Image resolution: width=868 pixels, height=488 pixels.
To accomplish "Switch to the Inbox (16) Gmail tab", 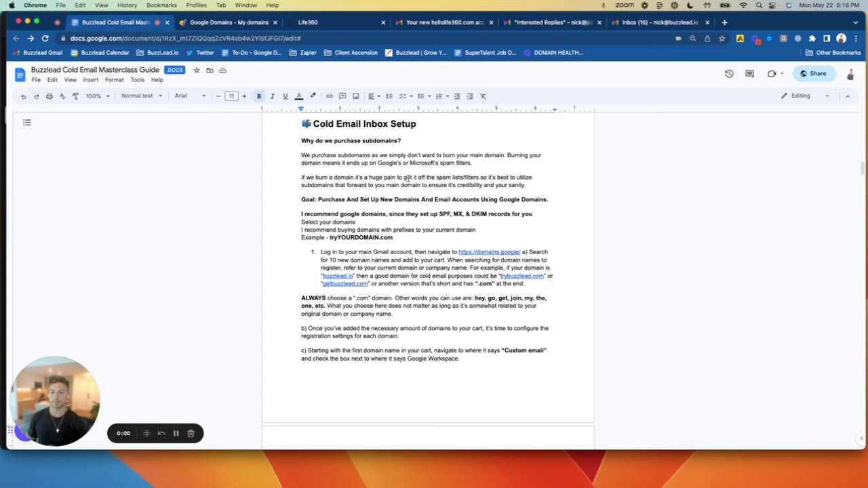I will 659,22.
